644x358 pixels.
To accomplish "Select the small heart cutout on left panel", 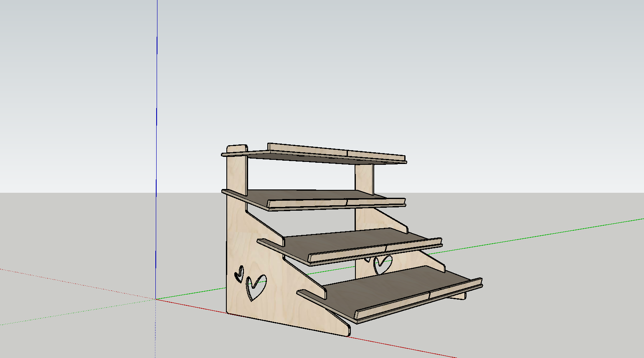I will (x=239, y=274).
